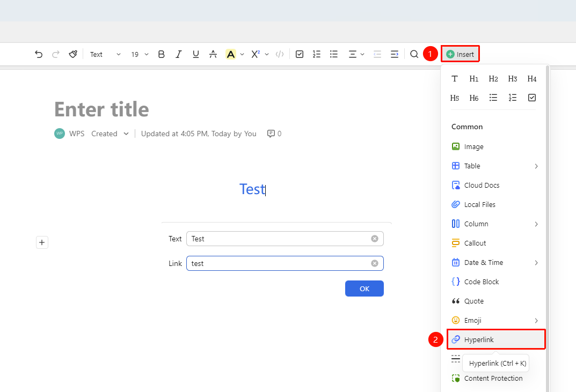Click the increase indent icon
The width and height of the screenshot is (576, 392).
[395, 54]
